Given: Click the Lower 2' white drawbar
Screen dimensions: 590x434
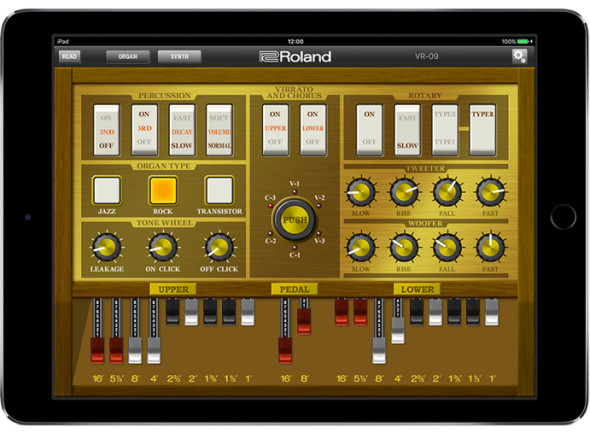Looking at the screenshot, I should tap(435, 312).
